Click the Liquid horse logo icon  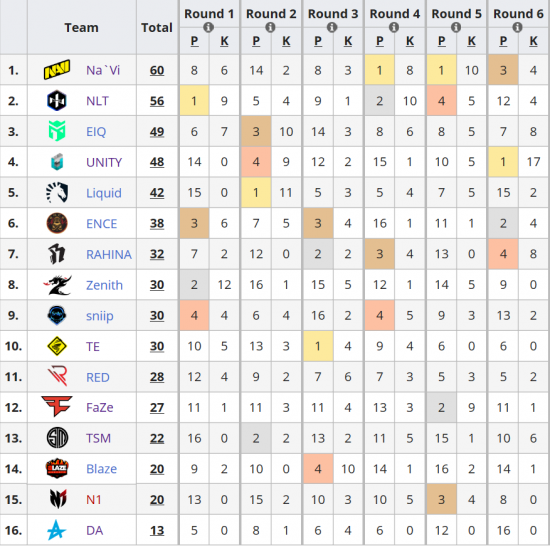click(57, 193)
